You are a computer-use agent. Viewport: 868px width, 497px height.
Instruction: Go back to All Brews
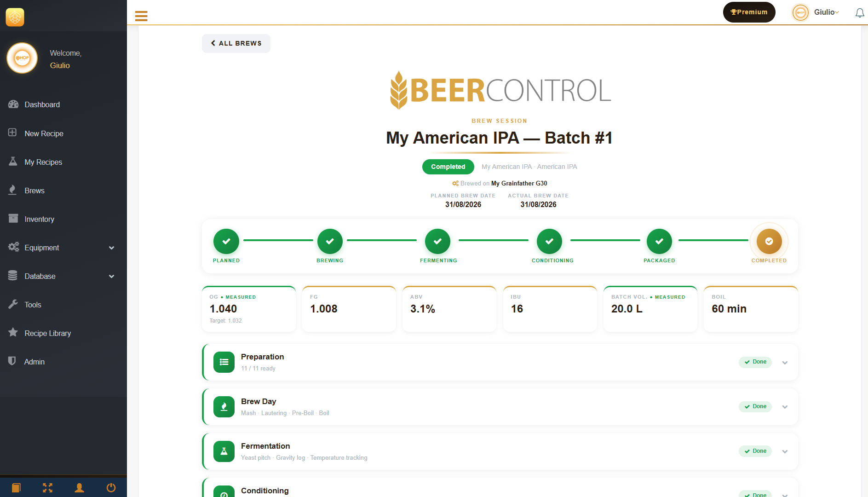pyautogui.click(x=236, y=43)
